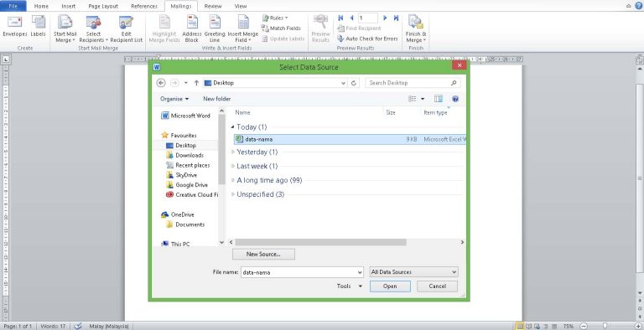Click dialog Back navigation arrow
Screen dimensions: 644x330
(x=161, y=83)
